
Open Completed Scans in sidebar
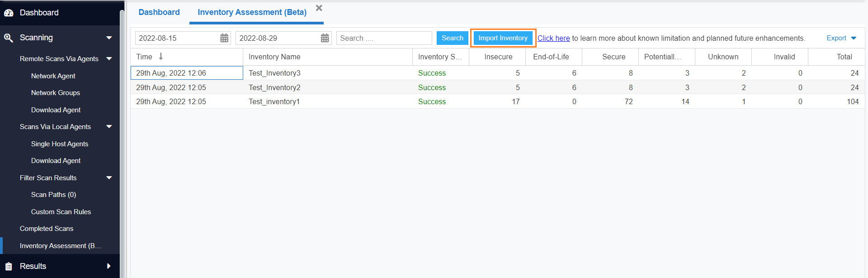pos(47,229)
